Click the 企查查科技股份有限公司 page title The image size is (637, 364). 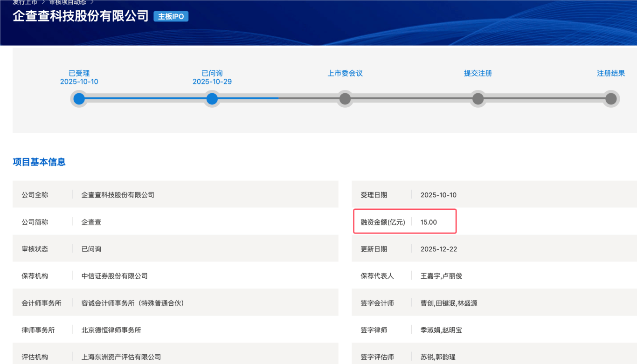[x=81, y=16]
